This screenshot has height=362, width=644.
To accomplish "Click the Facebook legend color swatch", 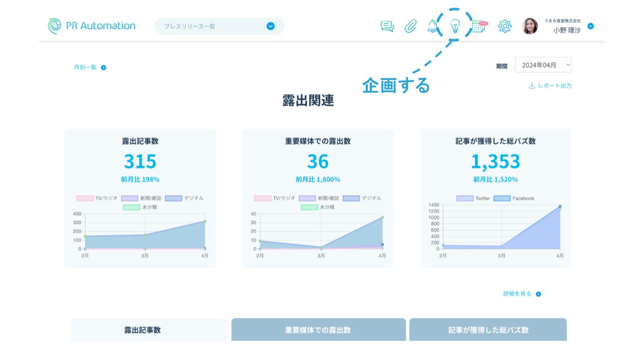I will tap(502, 198).
